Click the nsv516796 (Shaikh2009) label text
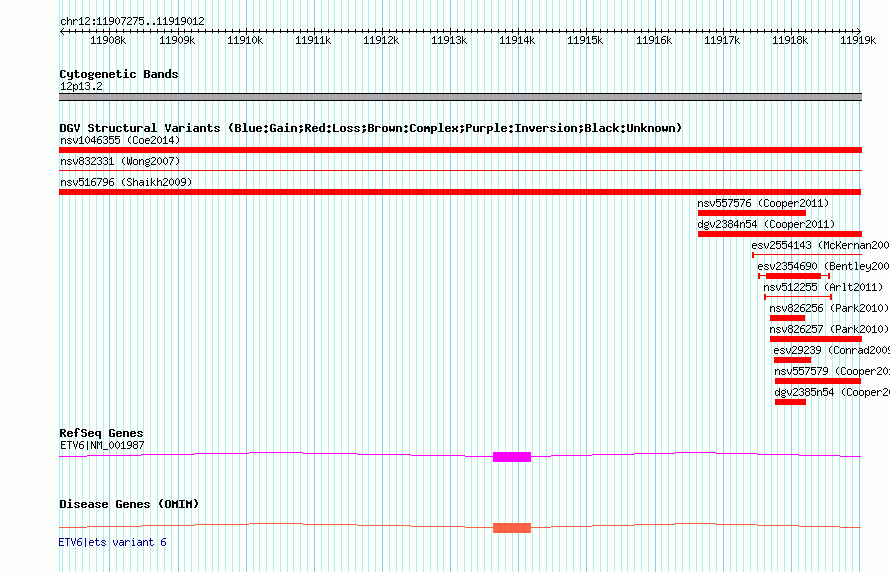The width and height of the screenshot is (890, 572). pyautogui.click(x=126, y=182)
